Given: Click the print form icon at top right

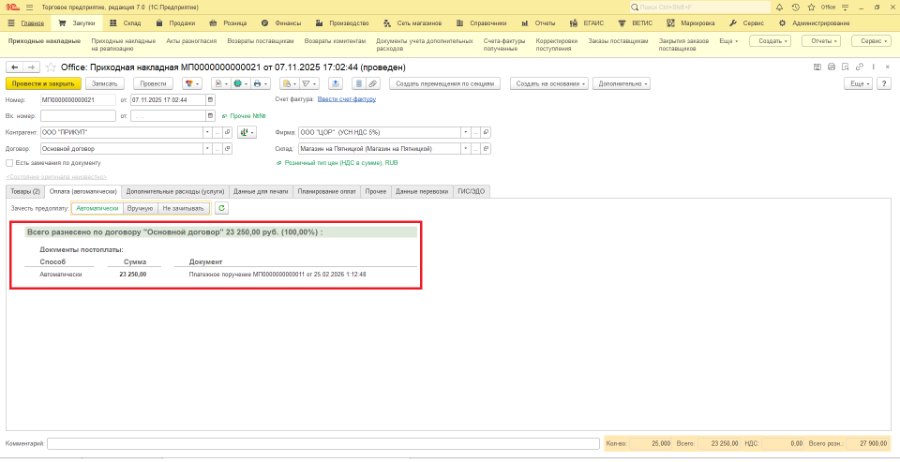Looking at the screenshot, I should click(831, 67).
